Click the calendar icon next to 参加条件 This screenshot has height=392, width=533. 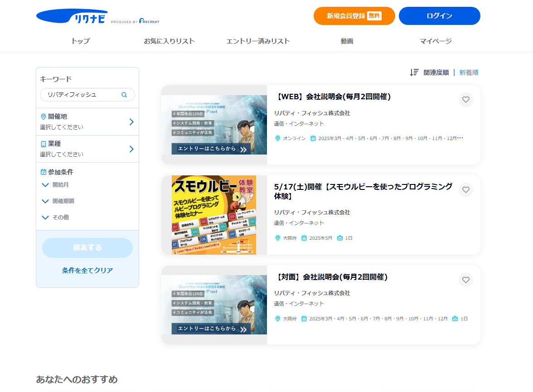point(44,172)
